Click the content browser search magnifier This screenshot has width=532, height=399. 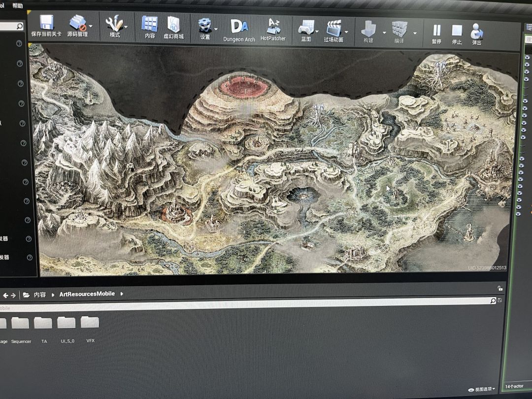[493, 300]
